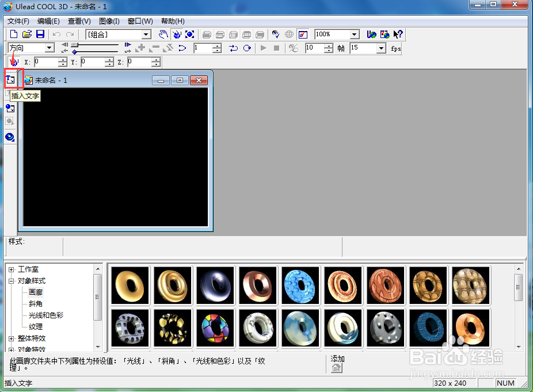Click the gallery vertical scrollbar down arrow
533x392 pixels.
(519, 347)
